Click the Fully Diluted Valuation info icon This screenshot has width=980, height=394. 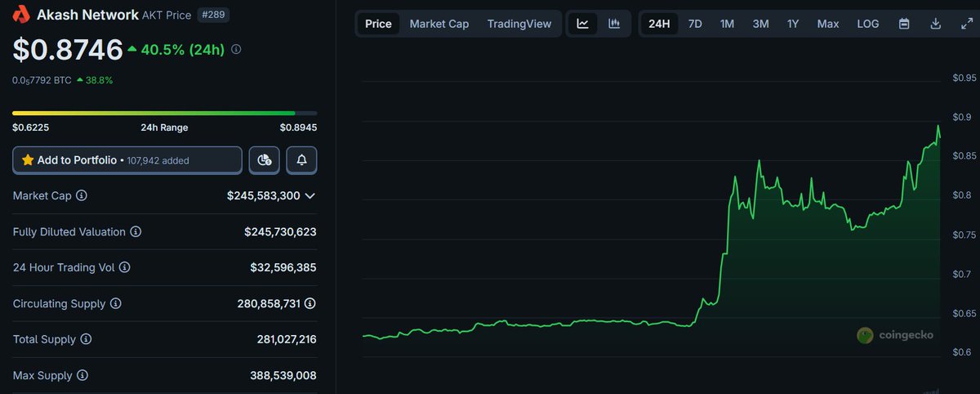coord(136,232)
